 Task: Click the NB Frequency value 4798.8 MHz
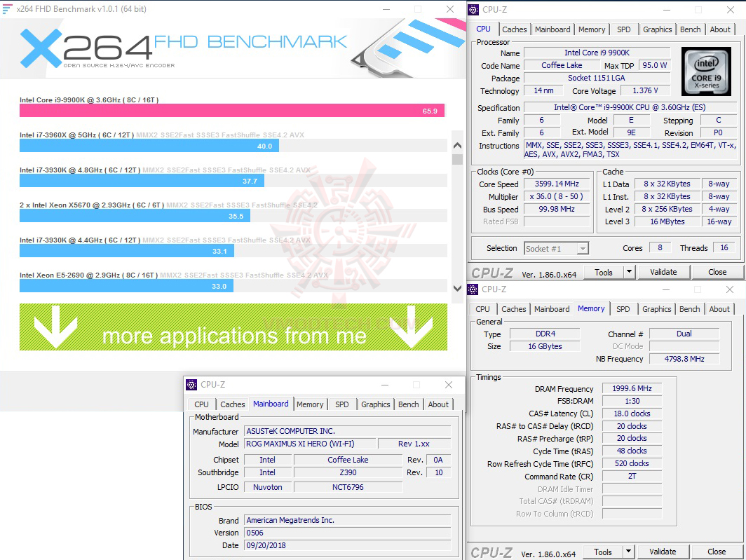pyautogui.click(x=684, y=359)
